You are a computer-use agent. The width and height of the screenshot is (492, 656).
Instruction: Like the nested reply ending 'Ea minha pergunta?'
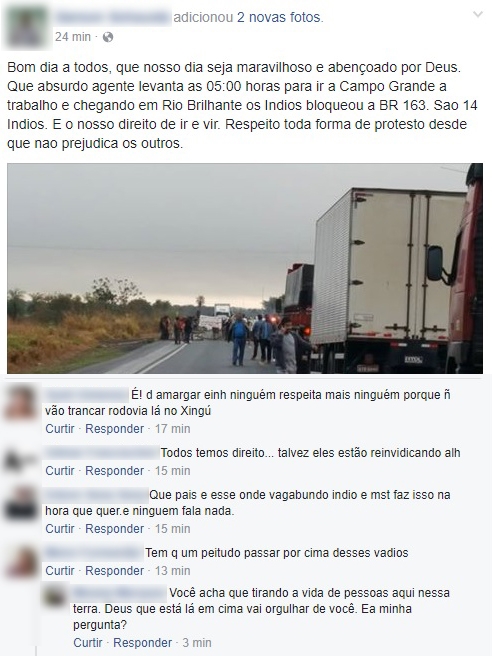point(88,643)
